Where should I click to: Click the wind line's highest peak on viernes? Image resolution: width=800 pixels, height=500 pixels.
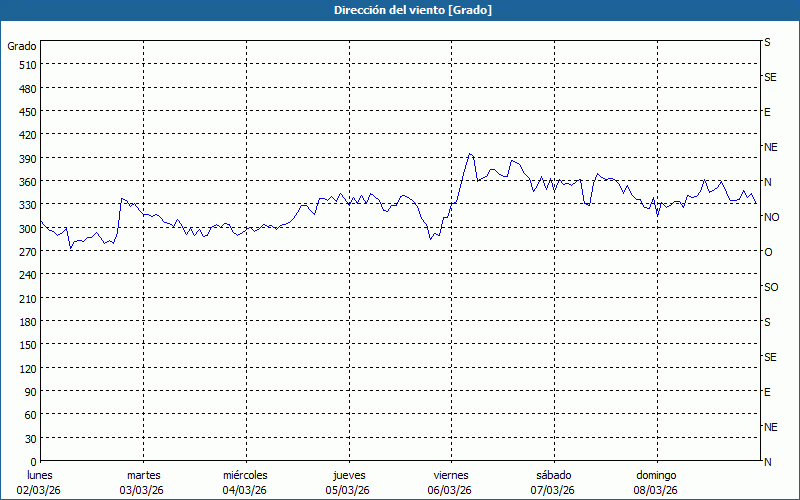tap(470, 154)
